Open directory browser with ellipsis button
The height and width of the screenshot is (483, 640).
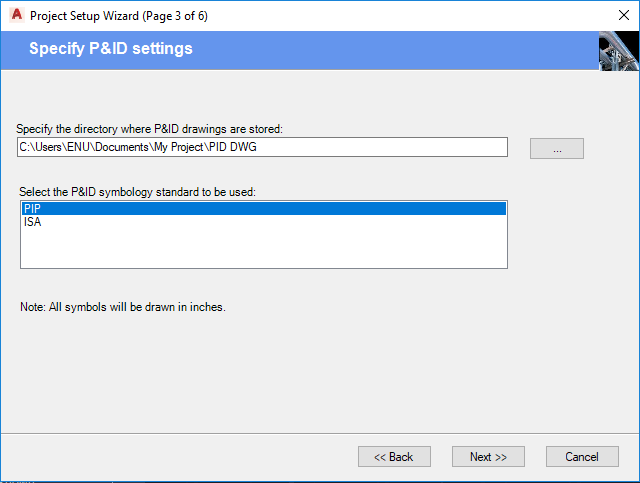point(557,148)
